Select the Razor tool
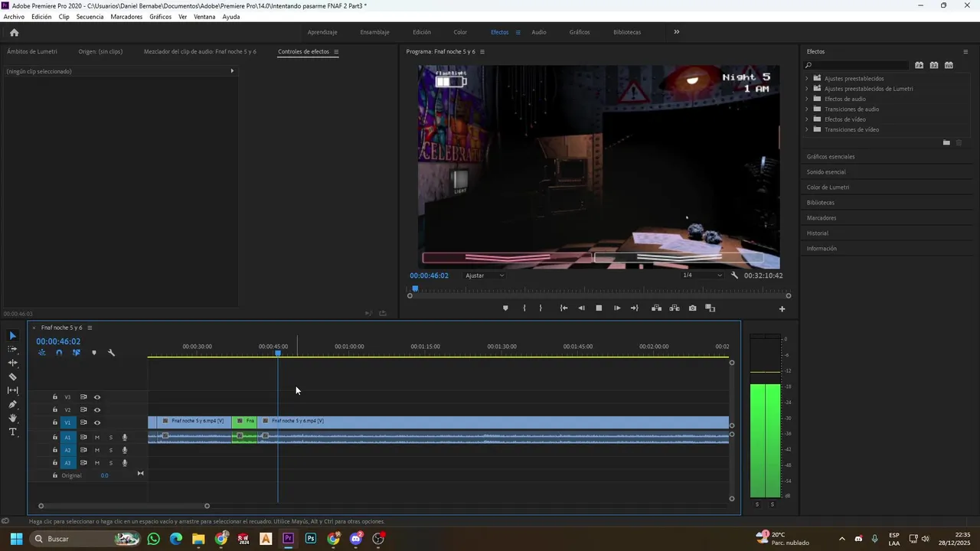Viewport: 980px width, 551px height. 12,377
